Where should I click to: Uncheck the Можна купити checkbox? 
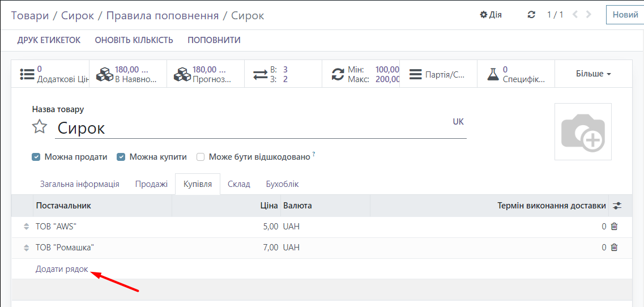[x=121, y=157]
